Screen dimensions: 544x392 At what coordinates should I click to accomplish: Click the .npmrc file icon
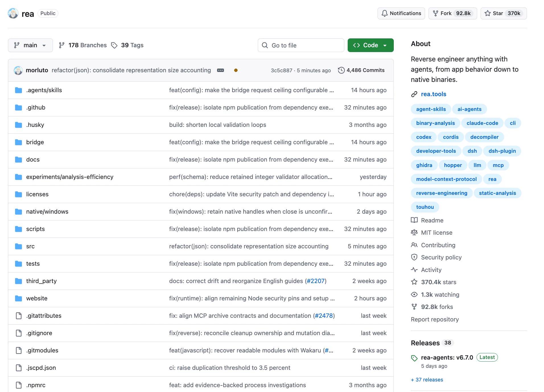pos(18,385)
